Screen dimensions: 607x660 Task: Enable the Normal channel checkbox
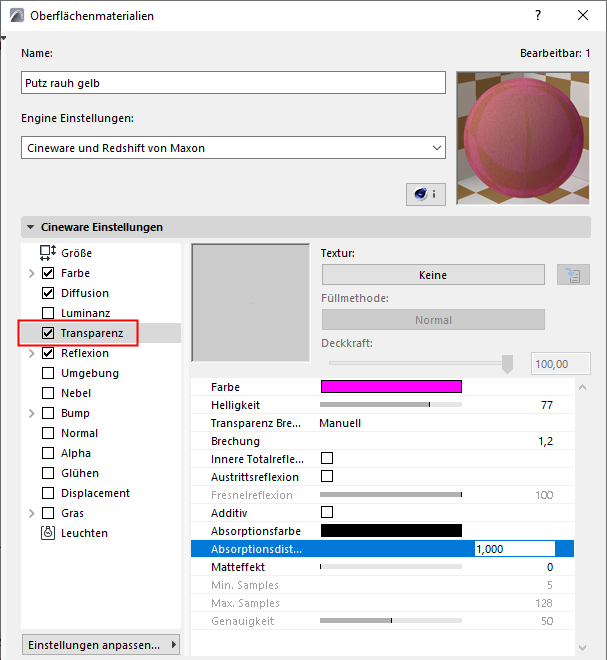(x=48, y=433)
